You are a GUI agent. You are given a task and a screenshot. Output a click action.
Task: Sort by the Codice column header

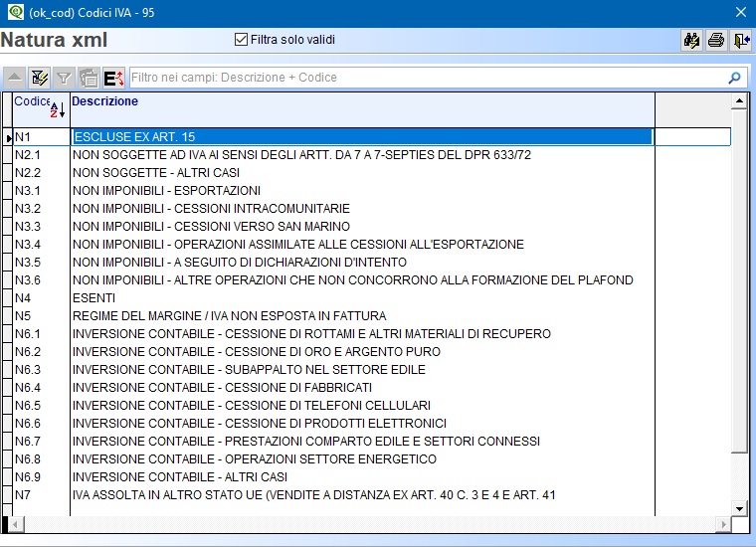coord(40,107)
